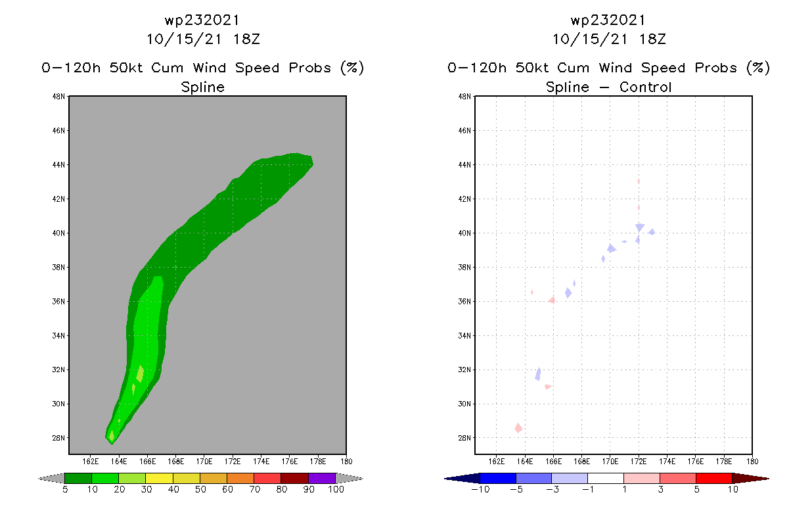
Task: Pick the light pink 1 to 3 swatch
Action: click(642, 478)
